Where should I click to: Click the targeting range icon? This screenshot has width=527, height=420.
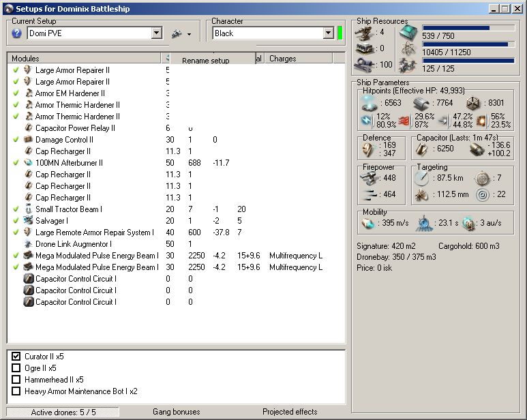421,178
